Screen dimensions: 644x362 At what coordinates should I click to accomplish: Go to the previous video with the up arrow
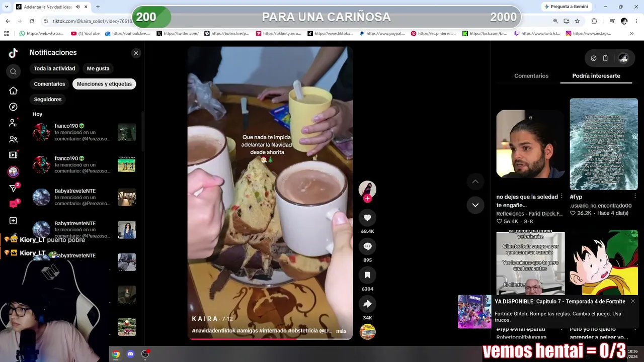(x=475, y=182)
